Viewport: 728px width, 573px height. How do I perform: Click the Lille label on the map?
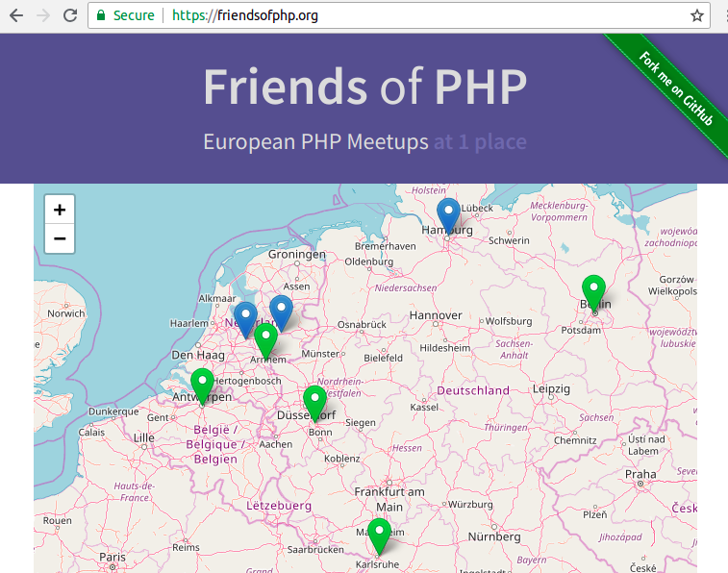(144, 438)
